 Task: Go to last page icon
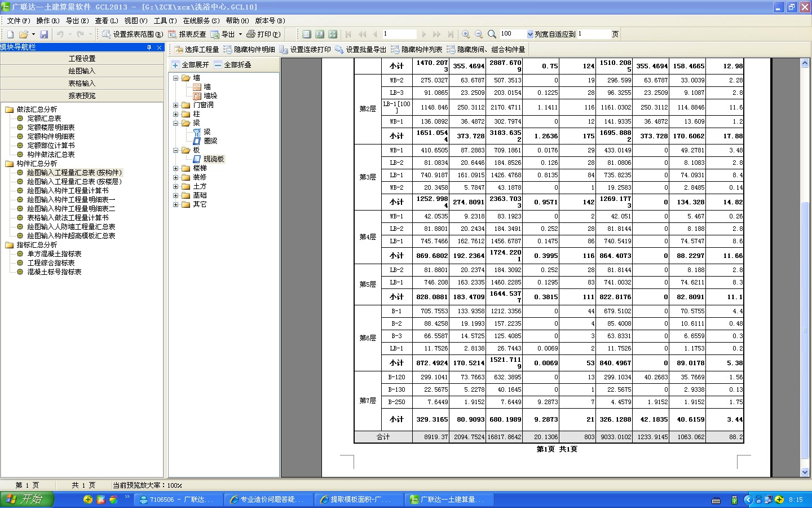tap(451, 34)
